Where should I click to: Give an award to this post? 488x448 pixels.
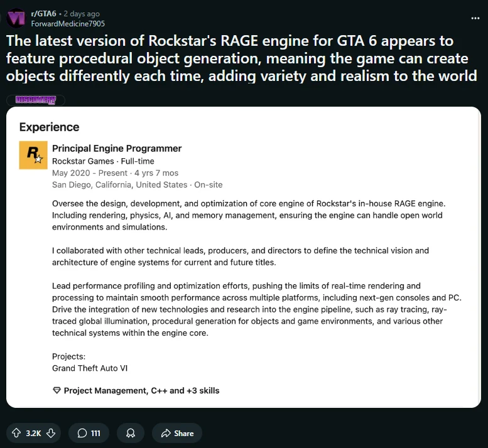click(131, 433)
